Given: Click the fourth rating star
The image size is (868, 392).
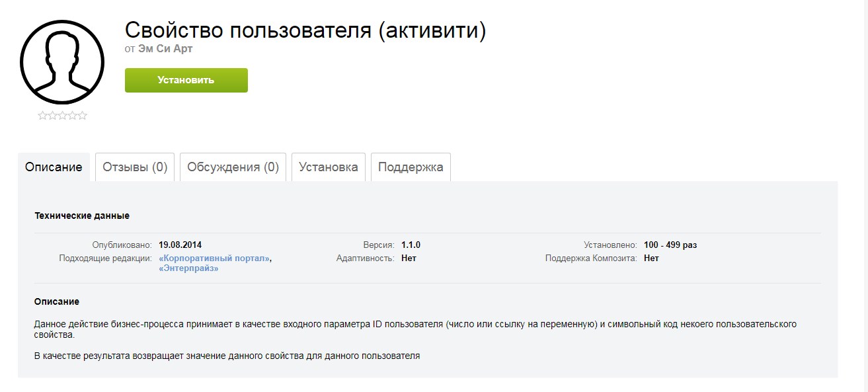Looking at the screenshot, I should (x=71, y=116).
